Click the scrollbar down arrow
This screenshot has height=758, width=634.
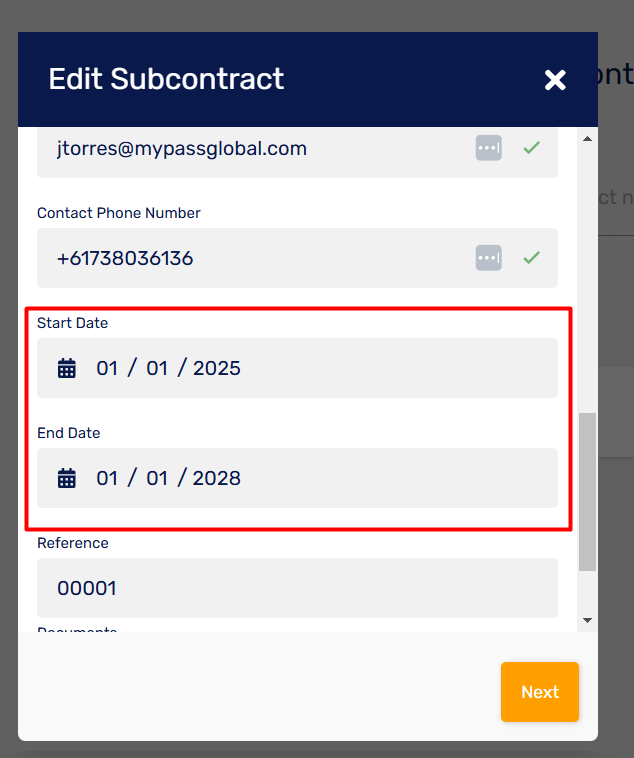coord(588,620)
